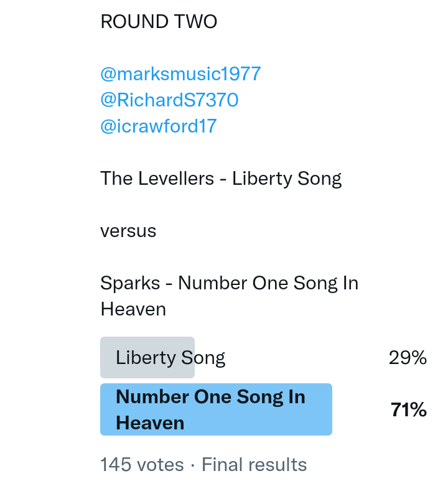Click Liberty Song in the tweet body text
This screenshot has width=448, height=481.
click(287, 179)
